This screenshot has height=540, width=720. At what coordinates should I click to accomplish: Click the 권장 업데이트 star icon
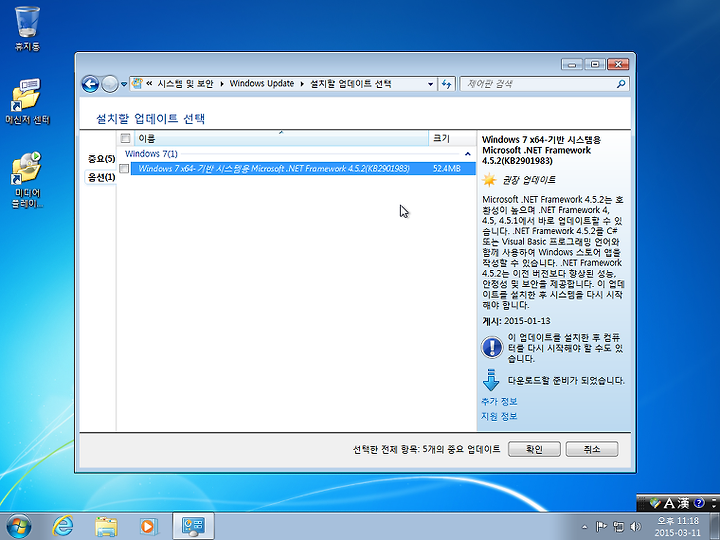point(489,180)
